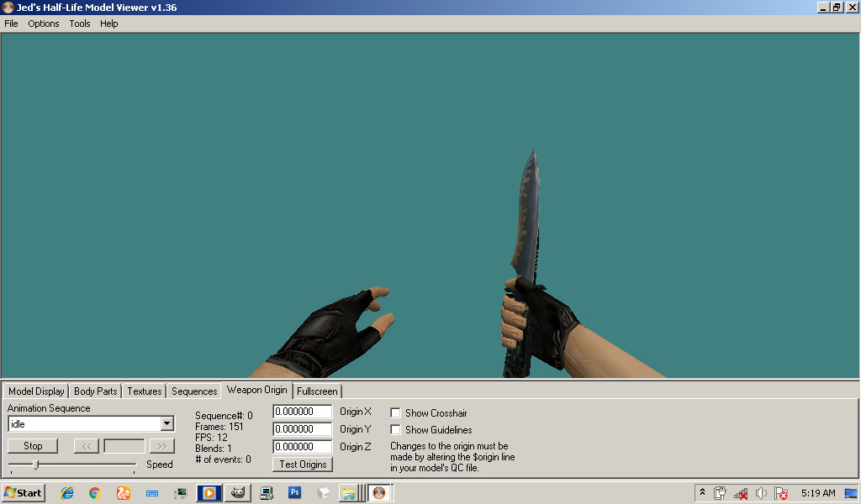Open Windows Media Player on the taskbar
Viewport: 861px width, 504px height.
[x=209, y=493]
